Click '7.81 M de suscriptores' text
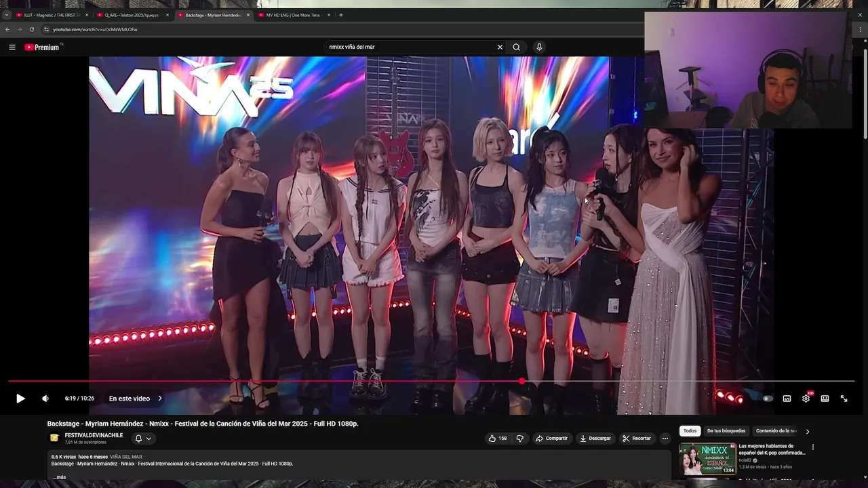Image resolution: width=868 pixels, height=488 pixels. point(86,442)
